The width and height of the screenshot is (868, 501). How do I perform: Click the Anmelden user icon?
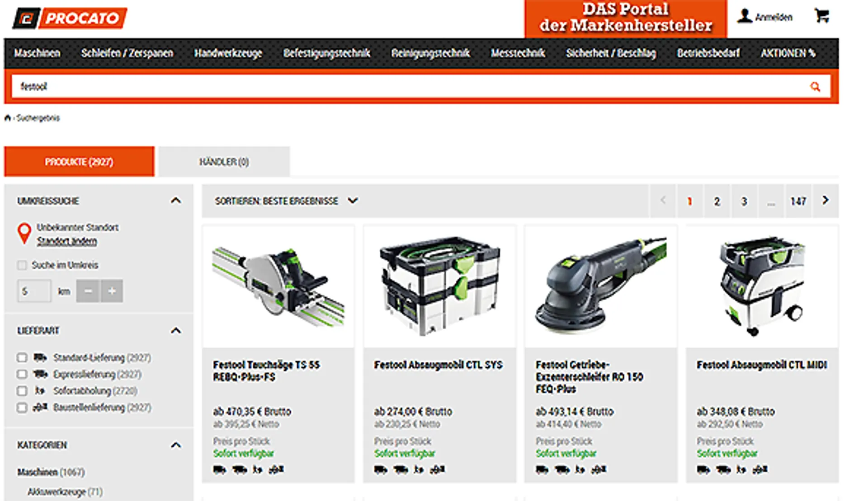(x=745, y=16)
